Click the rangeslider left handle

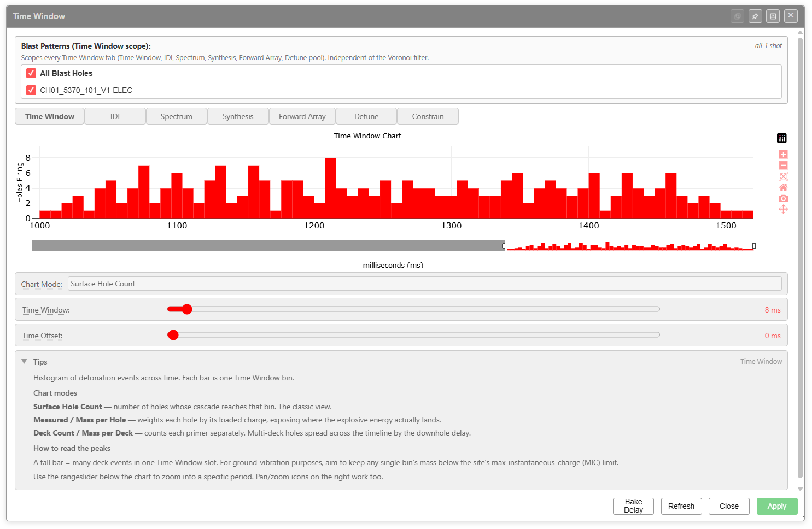504,246
